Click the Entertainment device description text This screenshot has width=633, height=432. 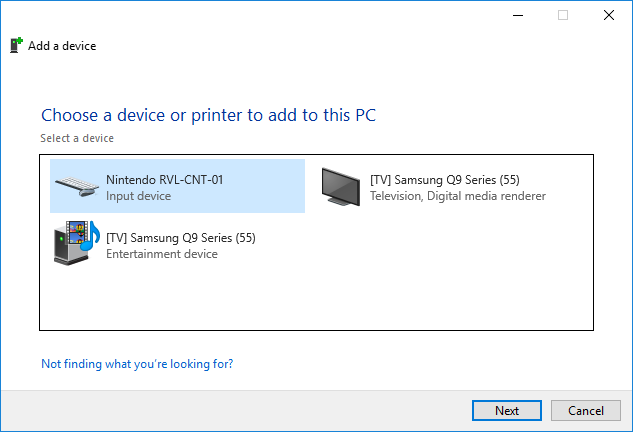162,254
